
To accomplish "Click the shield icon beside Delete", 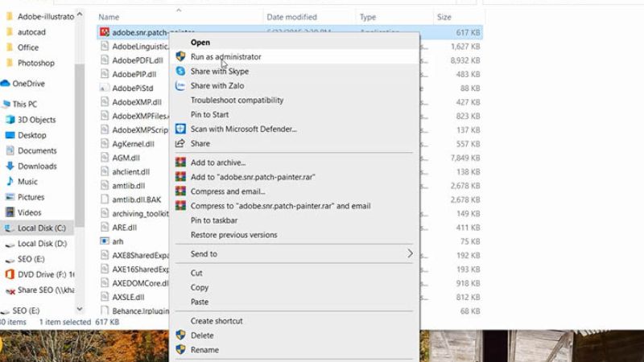I will click(180, 335).
